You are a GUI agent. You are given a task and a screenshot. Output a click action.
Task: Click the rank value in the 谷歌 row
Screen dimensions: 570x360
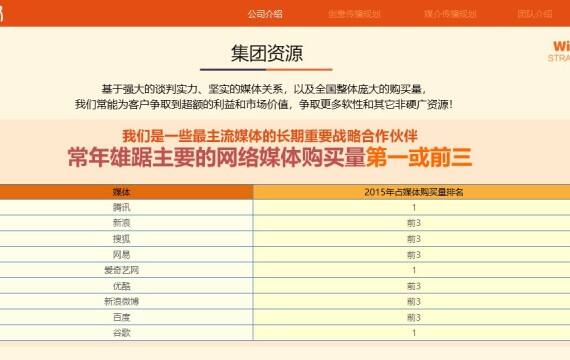pos(414,333)
